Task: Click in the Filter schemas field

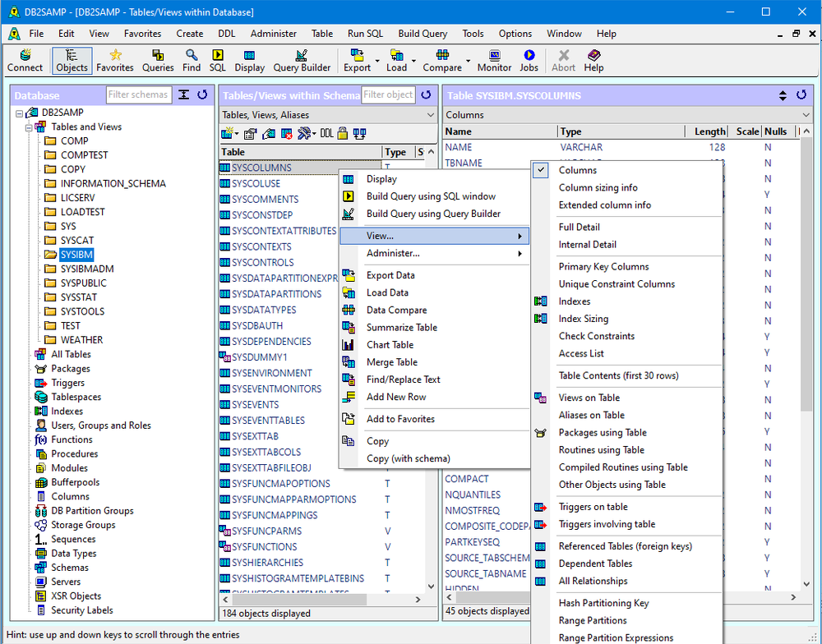Action: [x=138, y=94]
